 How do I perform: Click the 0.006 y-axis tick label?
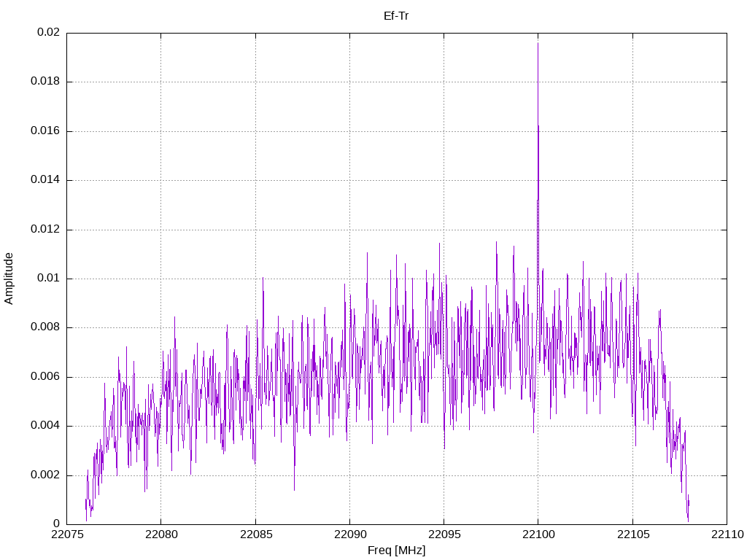click(44, 377)
